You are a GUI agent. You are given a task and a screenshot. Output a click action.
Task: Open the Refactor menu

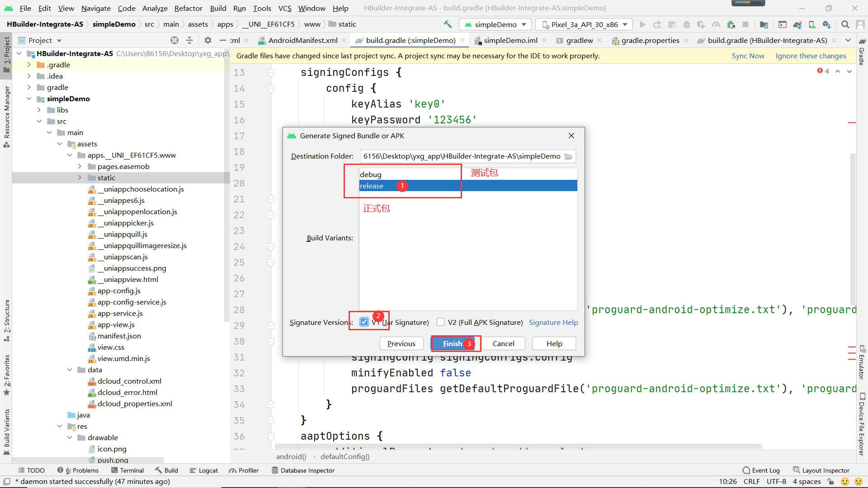pos(188,8)
